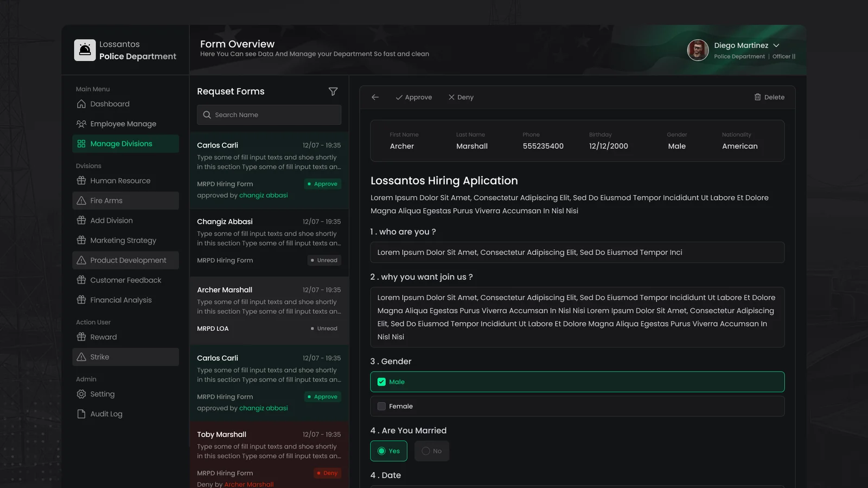Check the Male gender checkbox
Viewport: 868px width, 488px height.
tap(381, 382)
